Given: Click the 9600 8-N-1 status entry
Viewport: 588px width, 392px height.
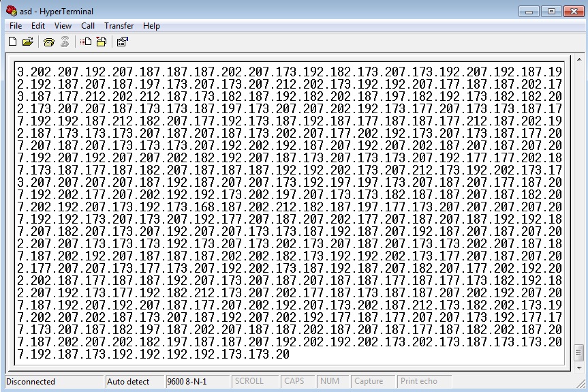Looking at the screenshot, I should click(198, 382).
